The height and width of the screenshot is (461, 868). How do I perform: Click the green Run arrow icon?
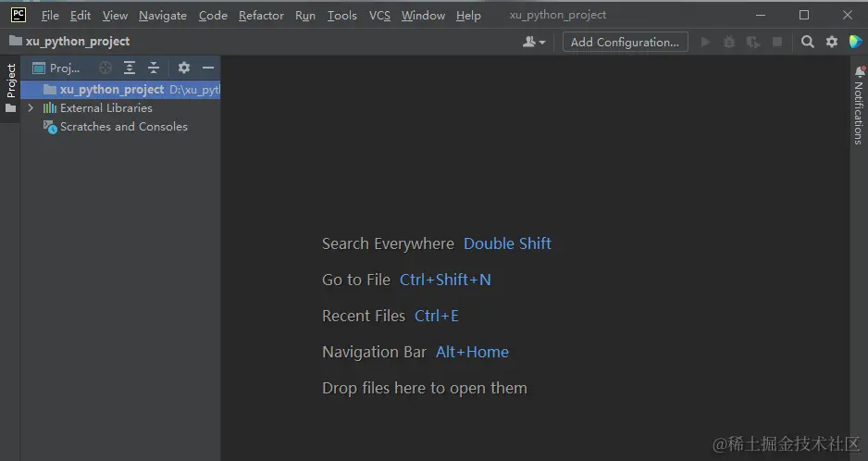(705, 42)
